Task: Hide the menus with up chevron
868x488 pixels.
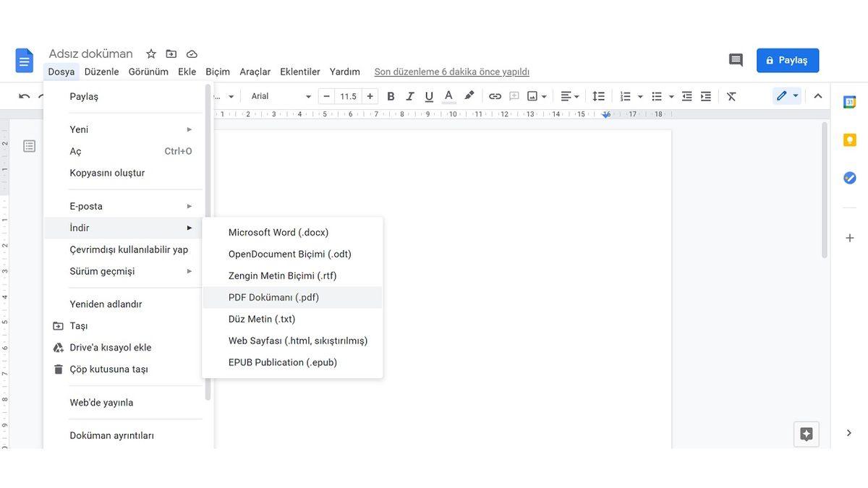Action: pyautogui.click(x=818, y=96)
